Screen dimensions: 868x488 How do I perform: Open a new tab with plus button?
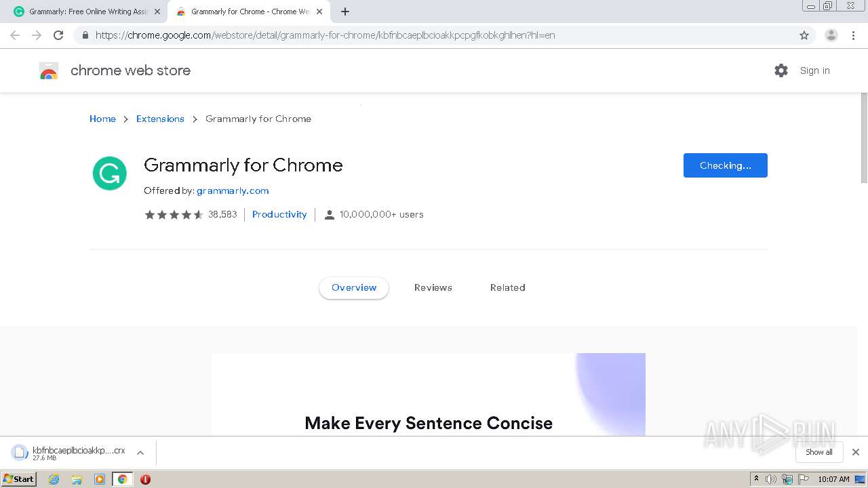tap(345, 12)
